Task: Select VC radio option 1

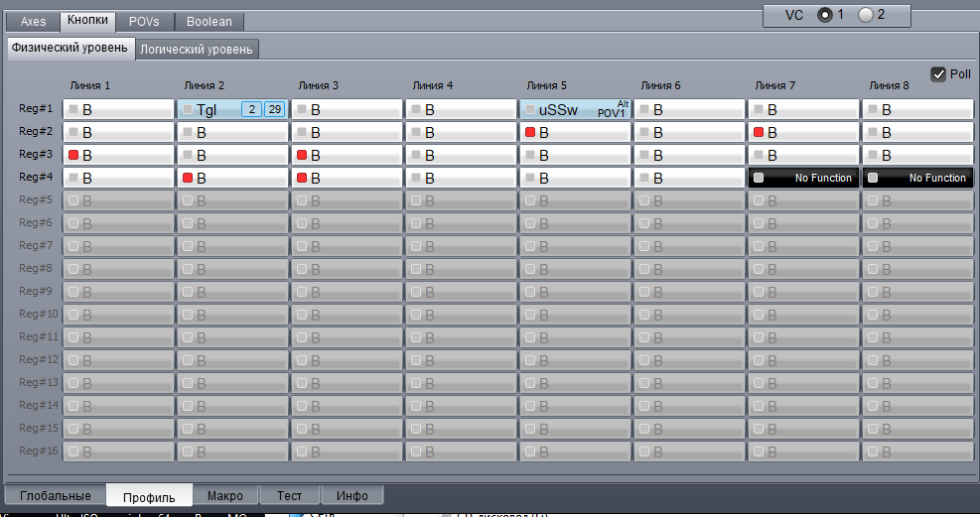Action: click(825, 15)
